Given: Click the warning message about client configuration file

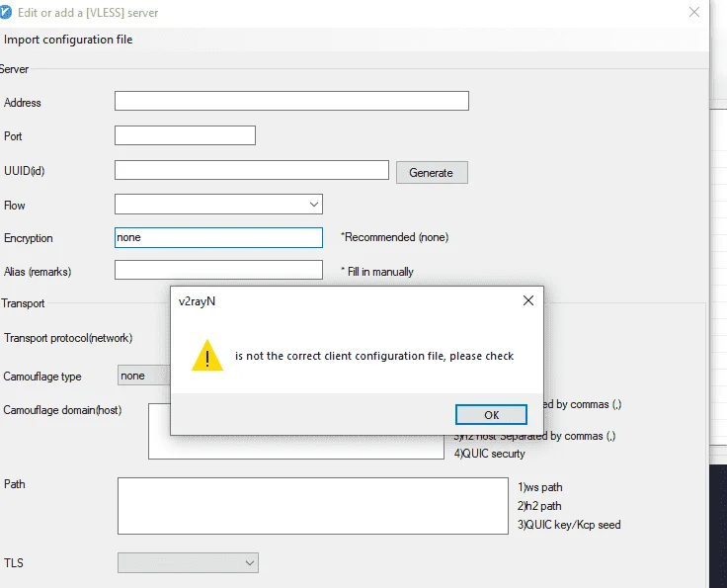Looking at the screenshot, I should pos(374,356).
